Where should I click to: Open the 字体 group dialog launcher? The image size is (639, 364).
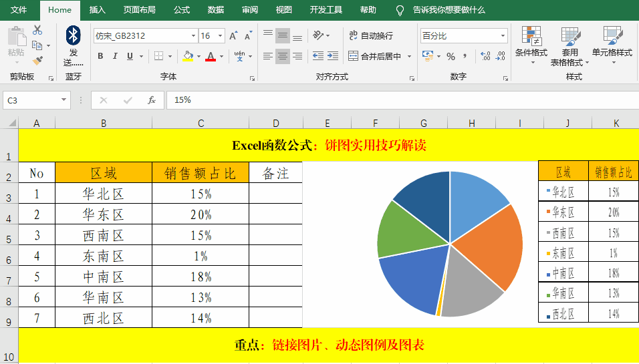tap(252, 78)
